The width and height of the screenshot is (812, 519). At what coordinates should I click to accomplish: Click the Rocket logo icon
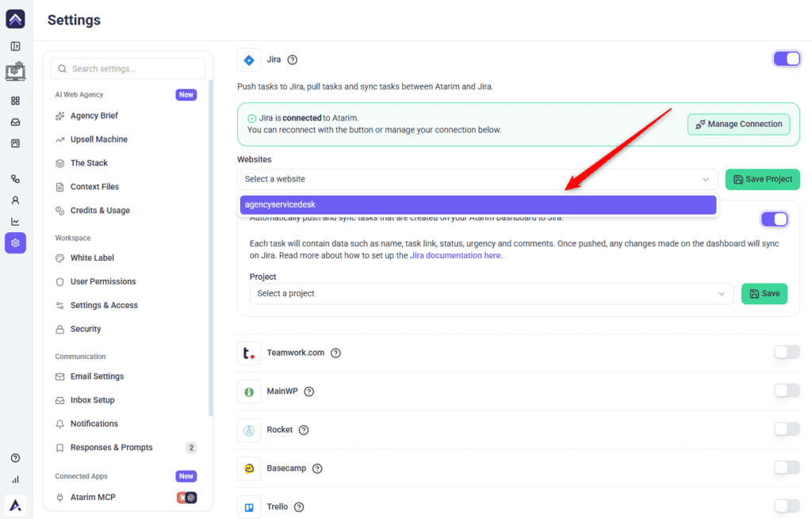pyautogui.click(x=249, y=430)
